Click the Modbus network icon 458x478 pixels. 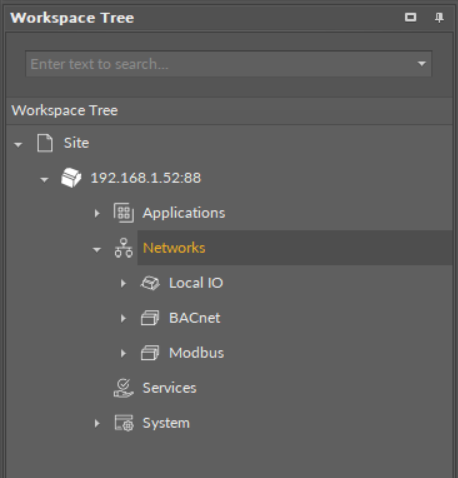pos(150,353)
